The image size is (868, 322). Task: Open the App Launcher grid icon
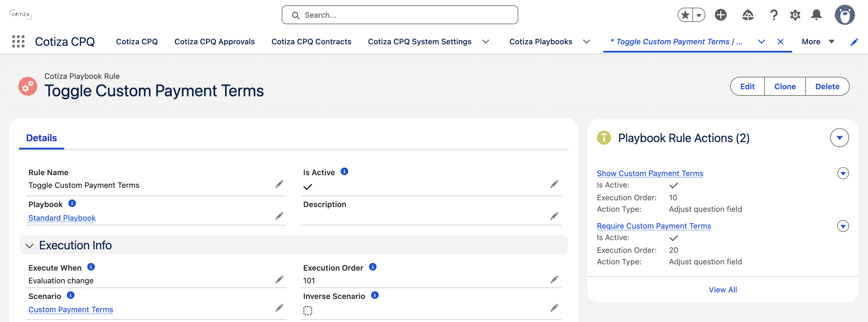tap(18, 41)
